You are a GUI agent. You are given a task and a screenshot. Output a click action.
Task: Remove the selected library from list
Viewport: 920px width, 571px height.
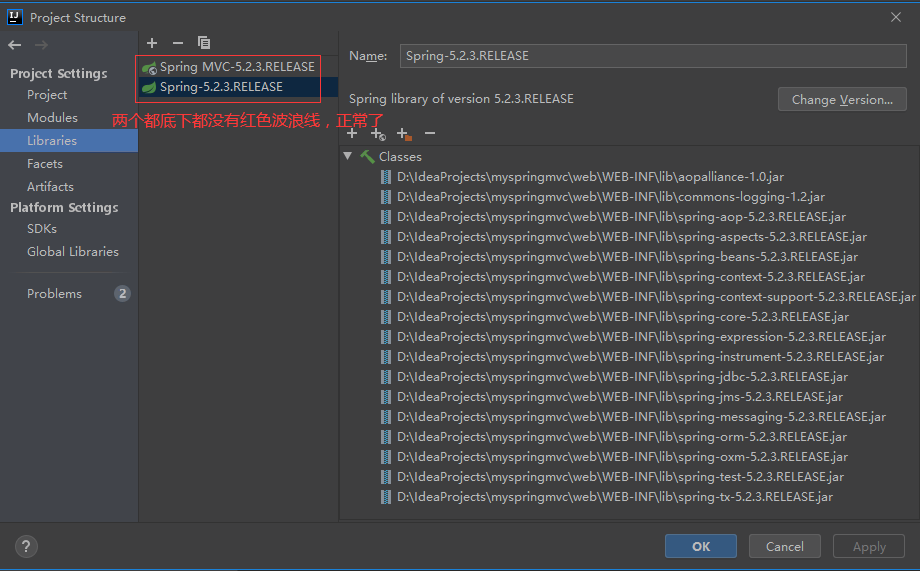(x=178, y=43)
